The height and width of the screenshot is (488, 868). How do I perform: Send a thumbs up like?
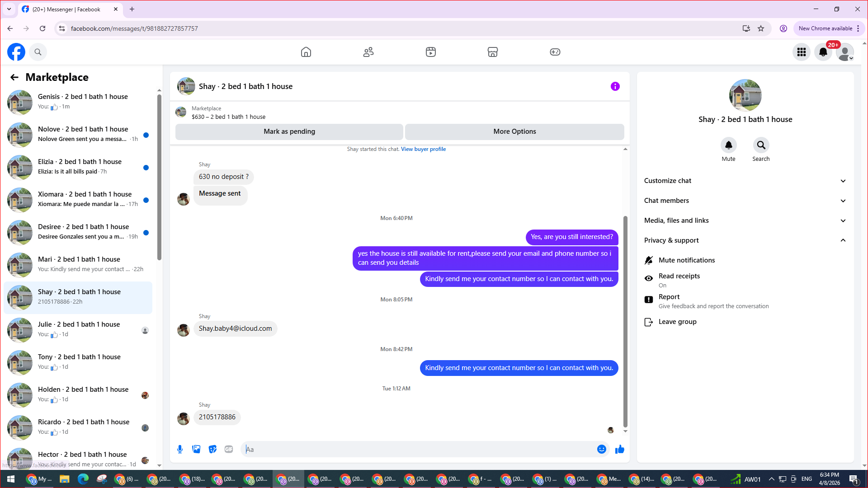(620, 449)
